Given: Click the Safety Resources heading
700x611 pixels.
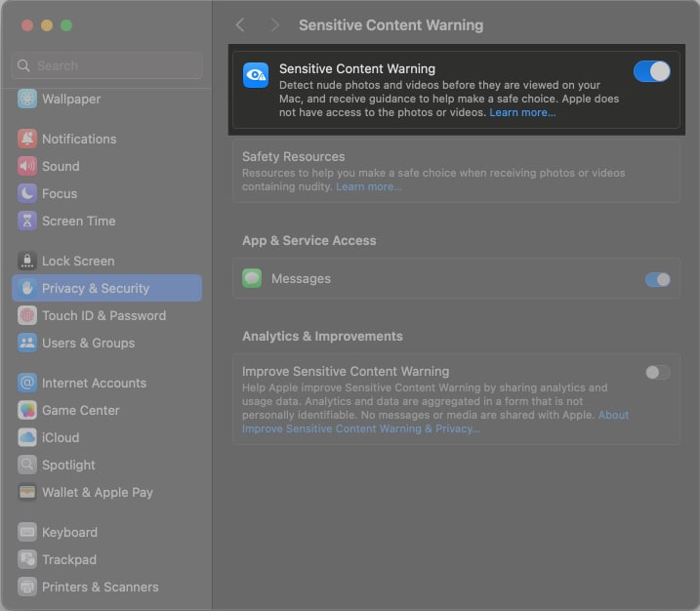Looking at the screenshot, I should click(x=293, y=157).
